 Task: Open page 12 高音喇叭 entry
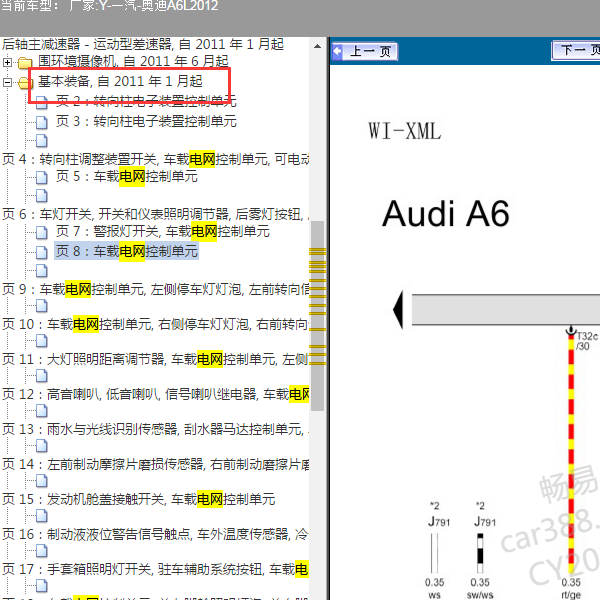(155, 394)
